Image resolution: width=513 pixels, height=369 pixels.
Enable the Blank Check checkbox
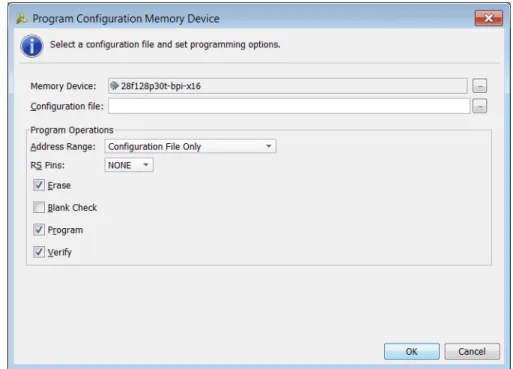[x=39, y=207]
